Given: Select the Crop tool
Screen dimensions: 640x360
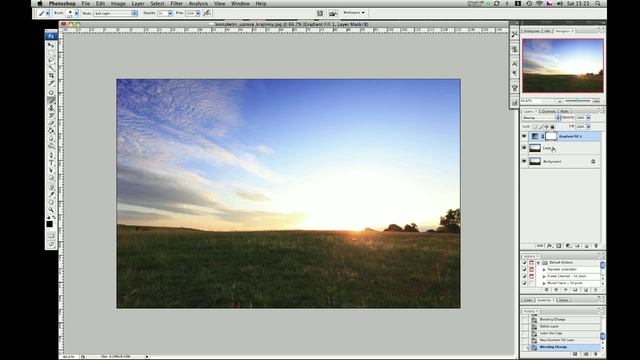Looking at the screenshot, I should point(51,76).
